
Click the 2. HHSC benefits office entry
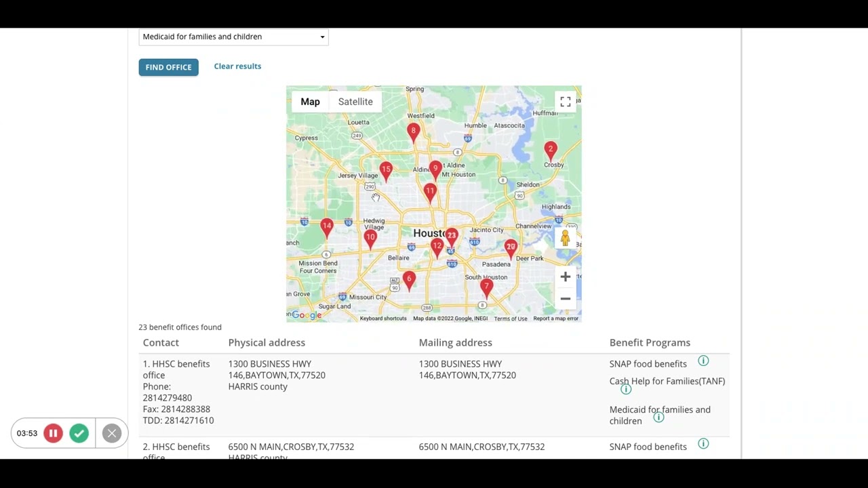(176, 450)
